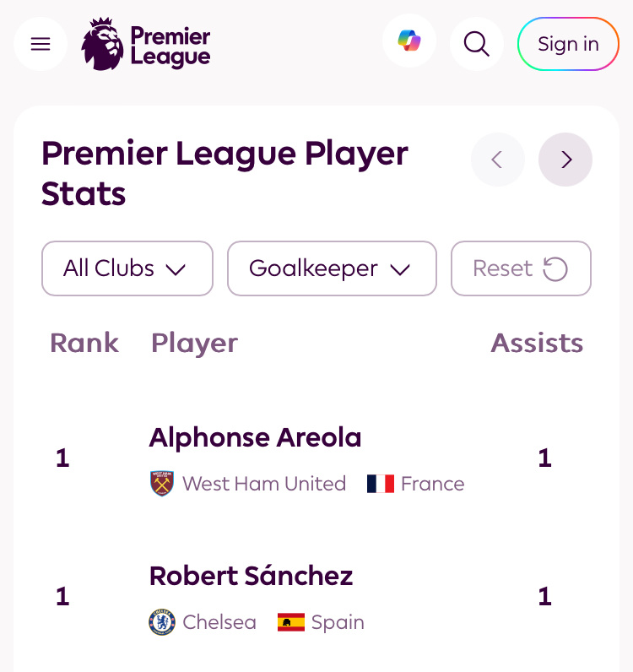The height and width of the screenshot is (672, 633).
Task: Click the Rank column header
Action: [84, 343]
